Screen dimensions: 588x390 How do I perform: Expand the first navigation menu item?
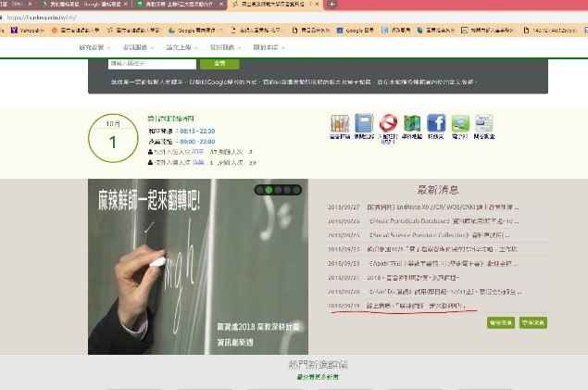[x=94, y=47]
